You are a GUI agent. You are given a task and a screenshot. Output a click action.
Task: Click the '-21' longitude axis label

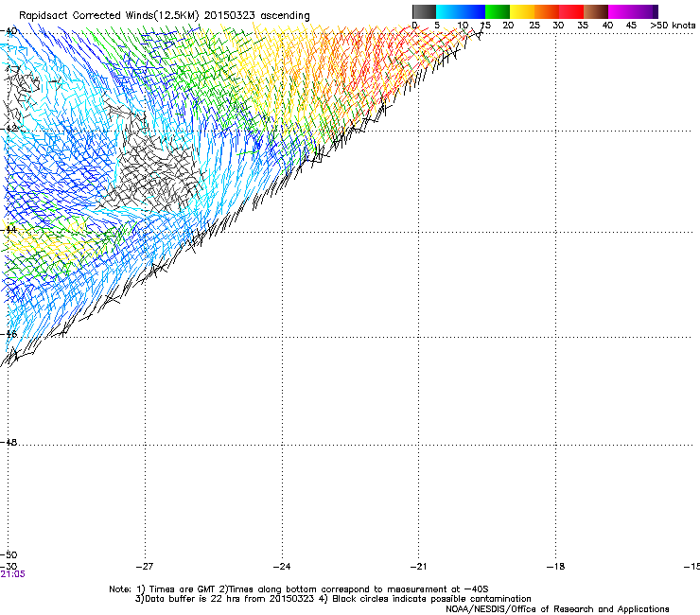[418, 567]
